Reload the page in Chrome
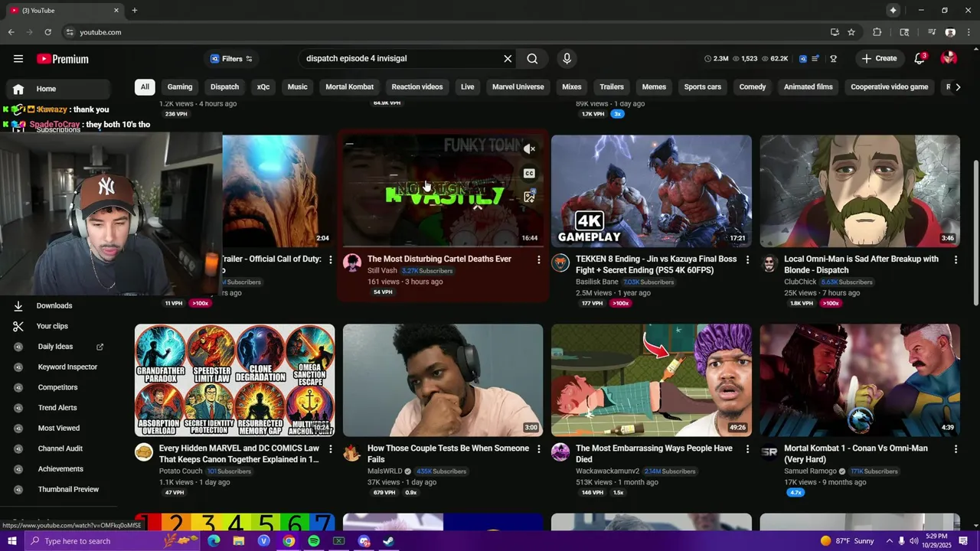Screen dimensions: 980x551 pos(47,32)
